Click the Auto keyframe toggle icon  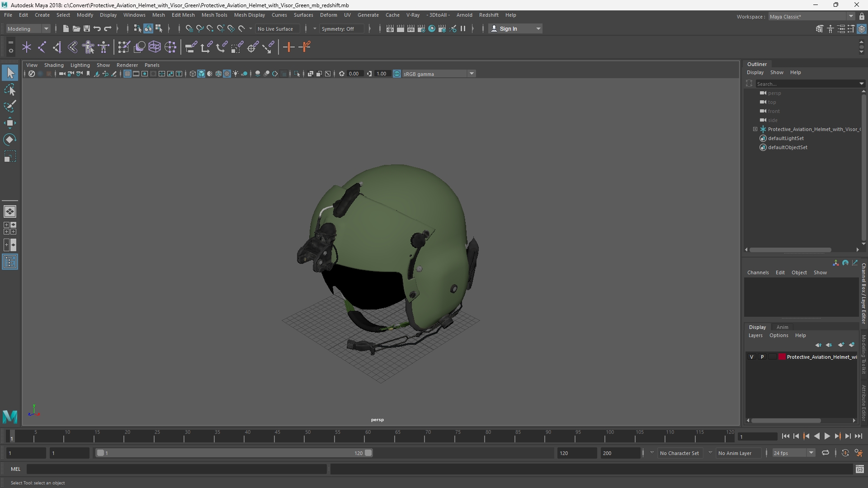(x=845, y=453)
